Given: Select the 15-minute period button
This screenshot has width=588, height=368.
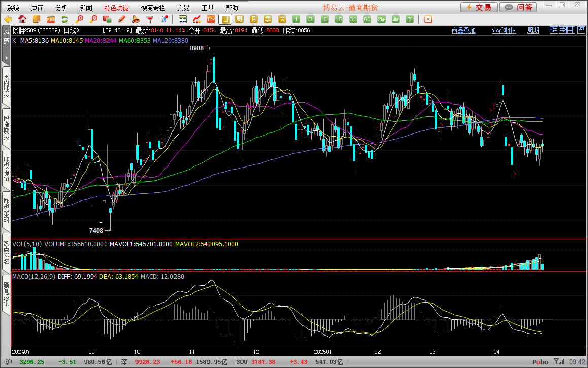Looking at the screenshot, I should 339,19.
